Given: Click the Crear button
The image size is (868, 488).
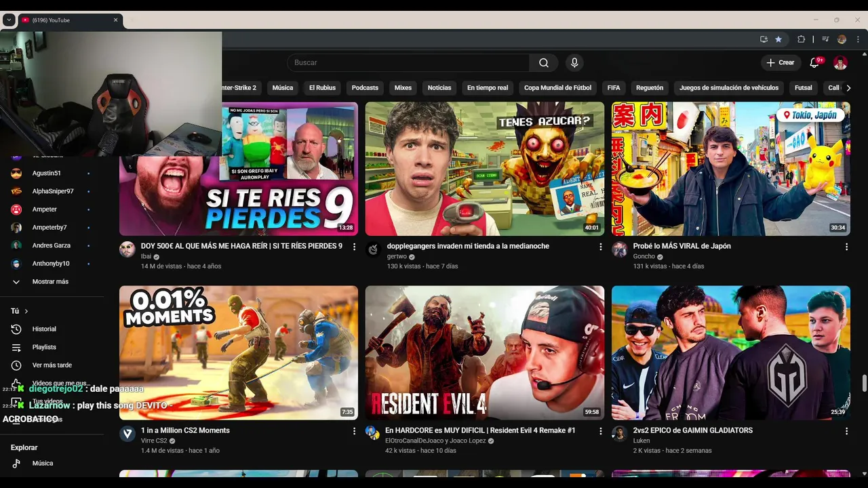Looking at the screenshot, I should pyautogui.click(x=780, y=62).
